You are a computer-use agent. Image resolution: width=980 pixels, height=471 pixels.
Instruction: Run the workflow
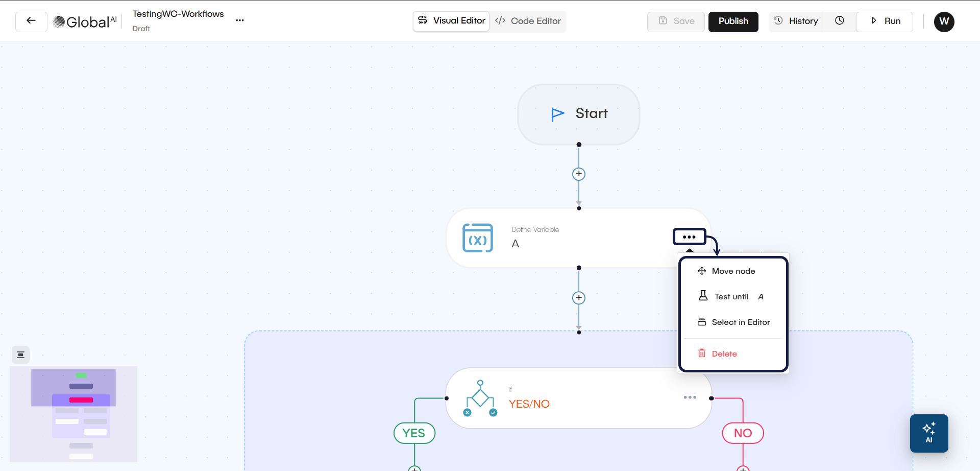click(885, 21)
